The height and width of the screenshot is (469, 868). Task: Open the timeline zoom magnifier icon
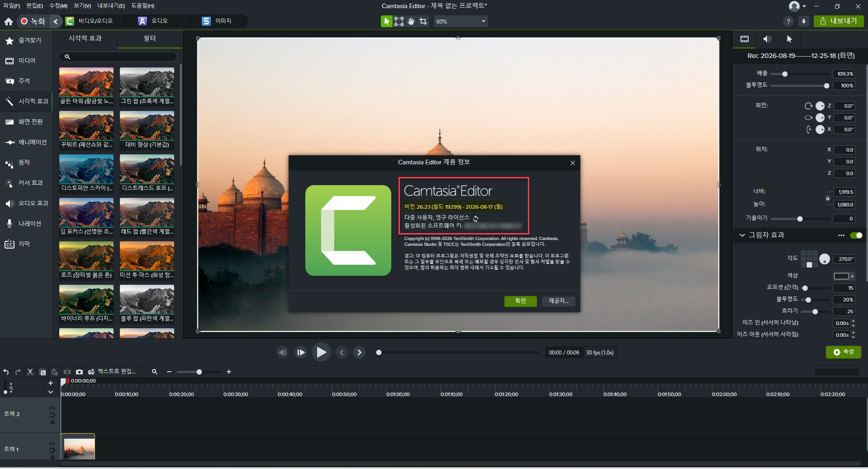click(x=155, y=372)
